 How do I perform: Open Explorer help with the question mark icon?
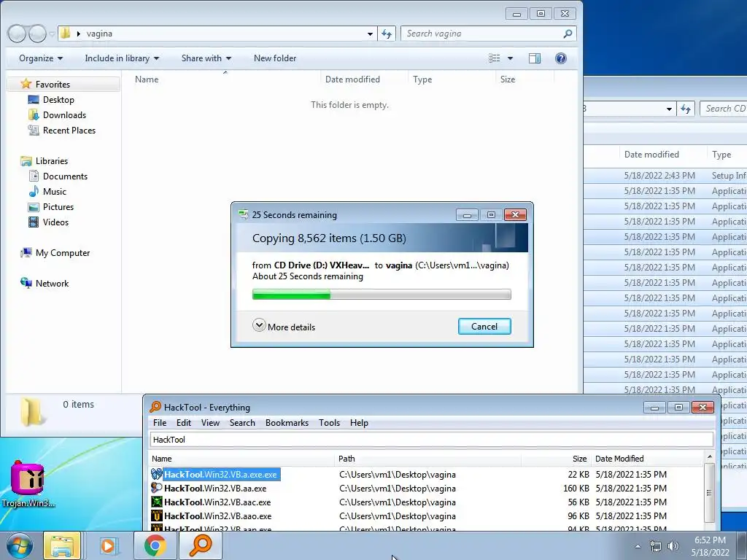coord(561,58)
